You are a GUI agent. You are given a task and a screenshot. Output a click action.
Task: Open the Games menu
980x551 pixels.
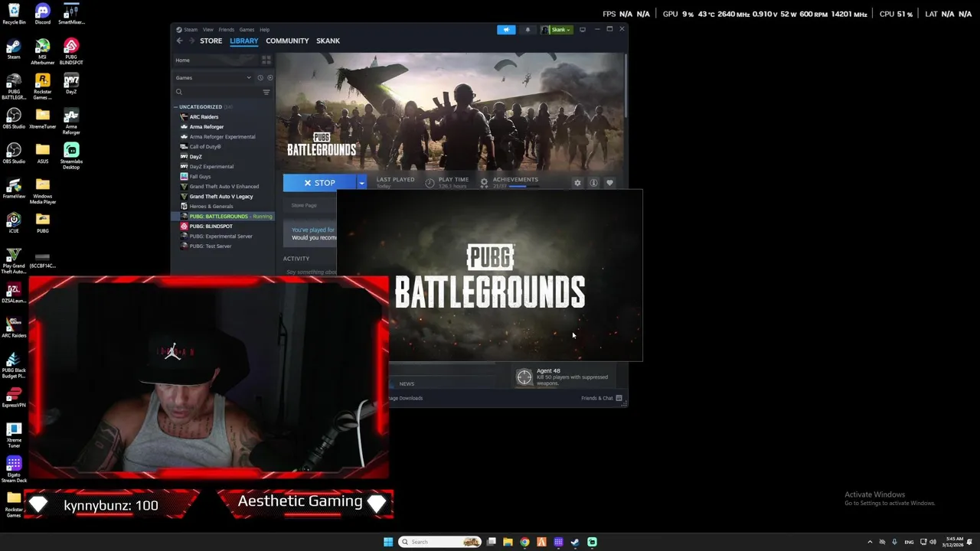coord(247,30)
